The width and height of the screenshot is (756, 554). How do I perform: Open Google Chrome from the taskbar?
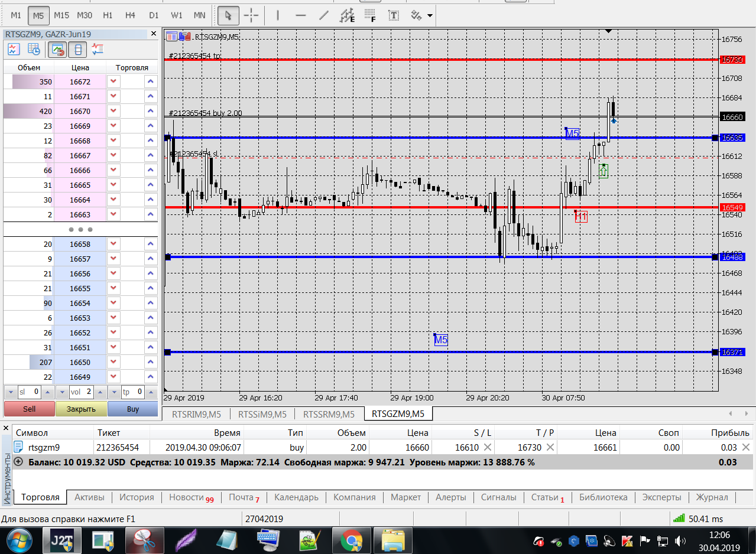pos(351,540)
